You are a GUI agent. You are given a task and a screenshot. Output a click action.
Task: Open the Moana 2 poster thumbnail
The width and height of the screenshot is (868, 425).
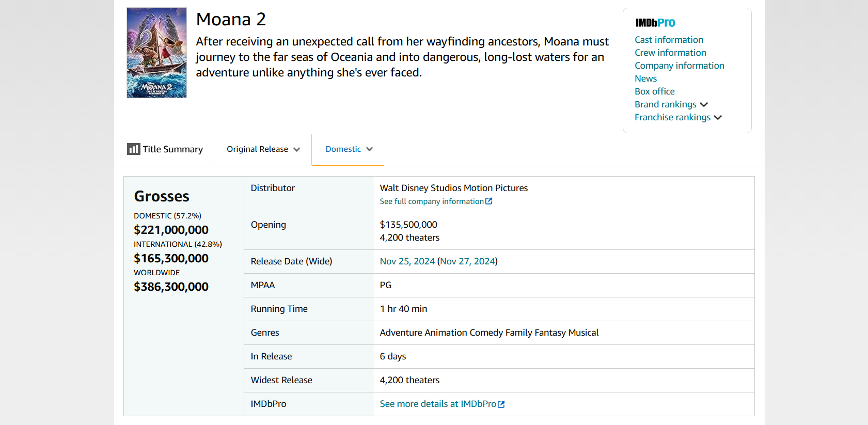(x=157, y=53)
